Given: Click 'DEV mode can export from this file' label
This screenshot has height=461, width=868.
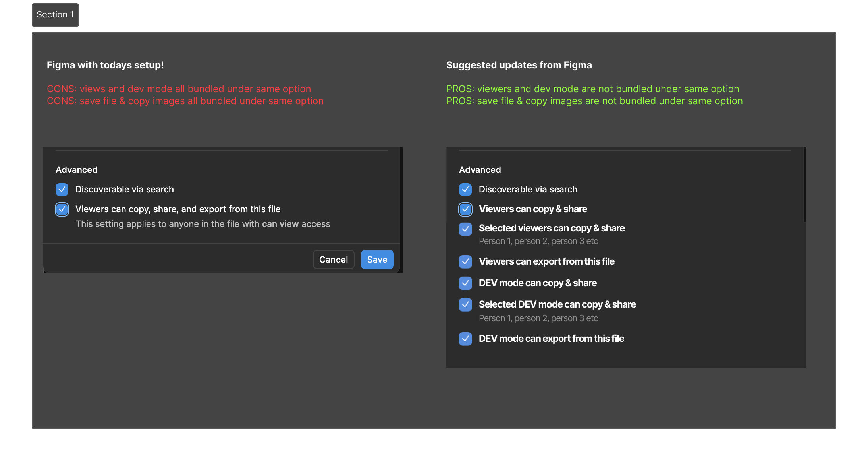Looking at the screenshot, I should tap(552, 339).
